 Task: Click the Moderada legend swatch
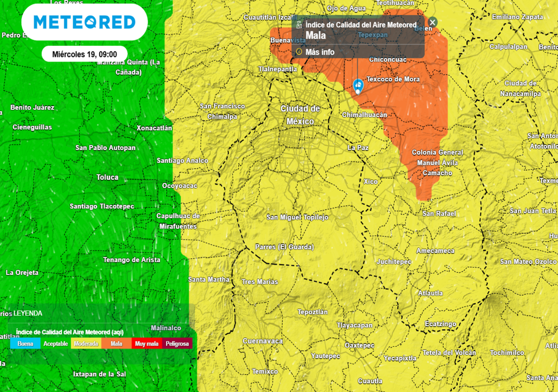(x=86, y=344)
